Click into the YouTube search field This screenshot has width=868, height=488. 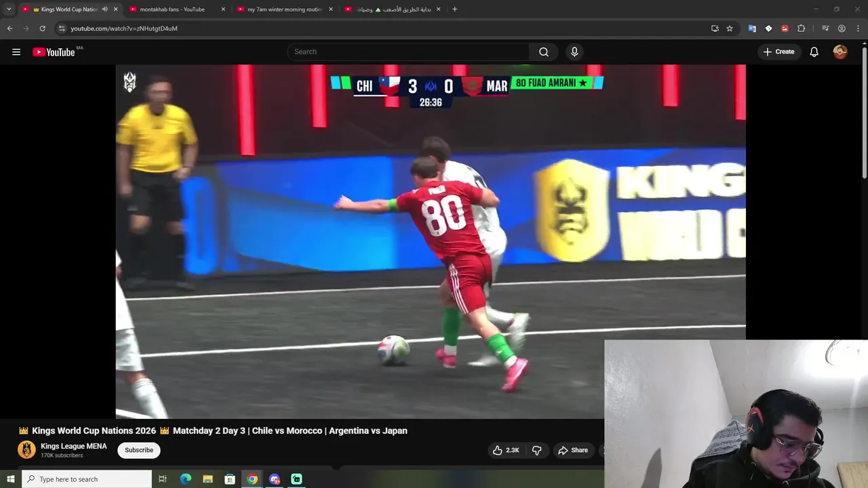click(408, 52)
